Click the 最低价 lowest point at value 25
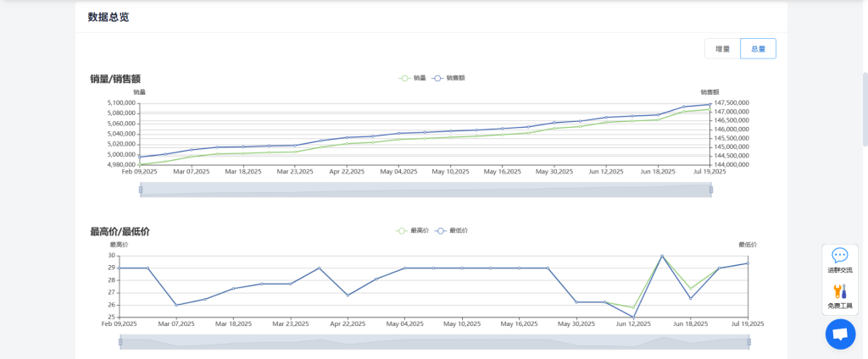 (634, 317)
